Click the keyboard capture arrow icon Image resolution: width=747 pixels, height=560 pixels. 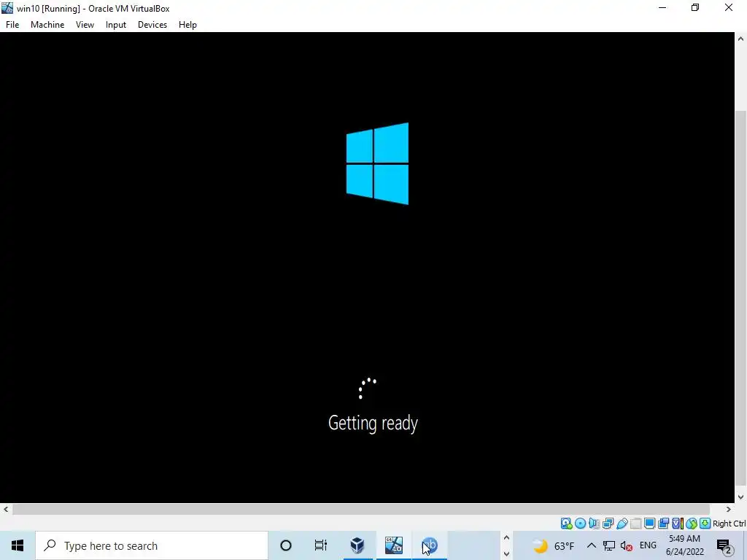pyautogui.click(x=705, y=524)
